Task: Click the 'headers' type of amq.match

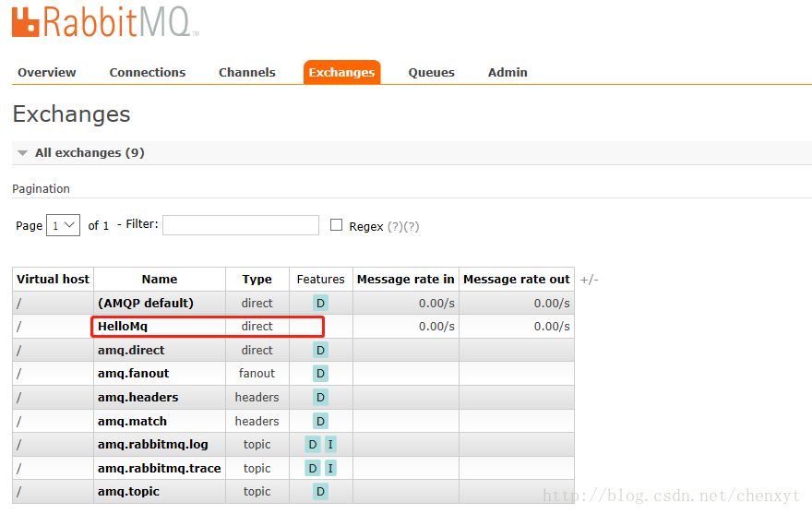Action: [x=257, y=421]
